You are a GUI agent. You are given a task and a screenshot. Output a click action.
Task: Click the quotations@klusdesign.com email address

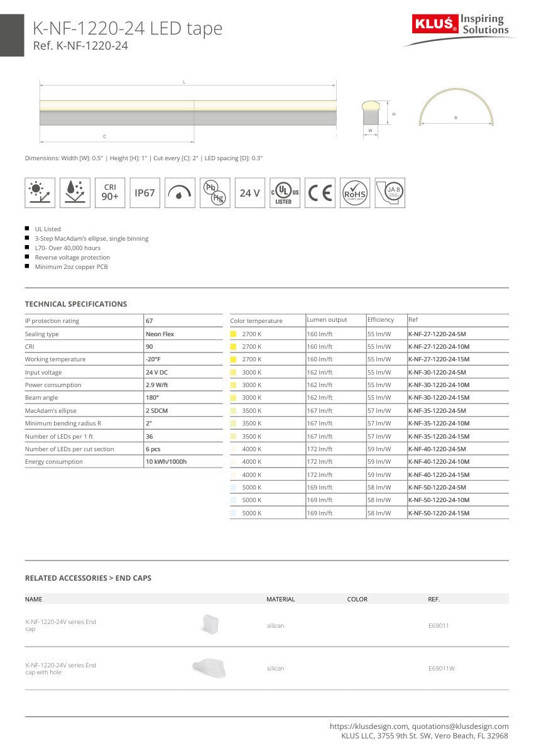pos(461,726)
